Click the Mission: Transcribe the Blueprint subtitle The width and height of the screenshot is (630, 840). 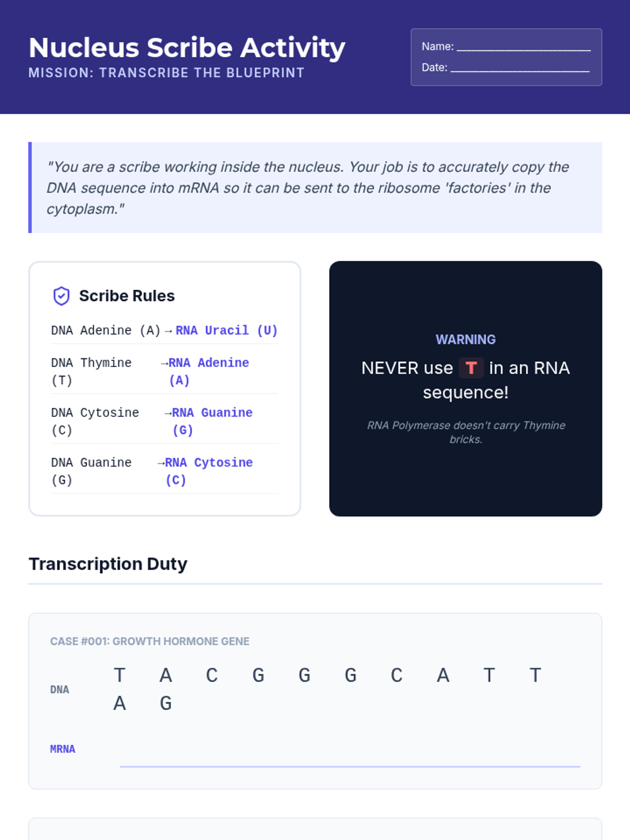click(166, 73)
